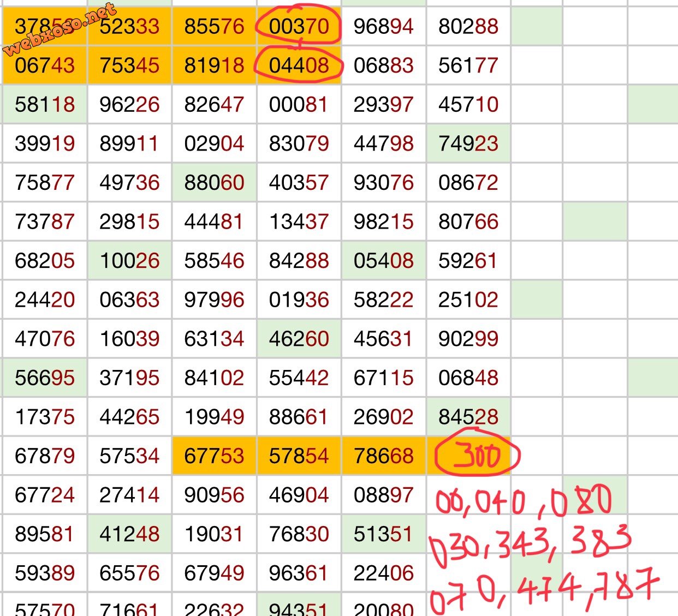This screenshot has width=678, height=616.
Task: Select the orange cell 75345
Action: 130,65
